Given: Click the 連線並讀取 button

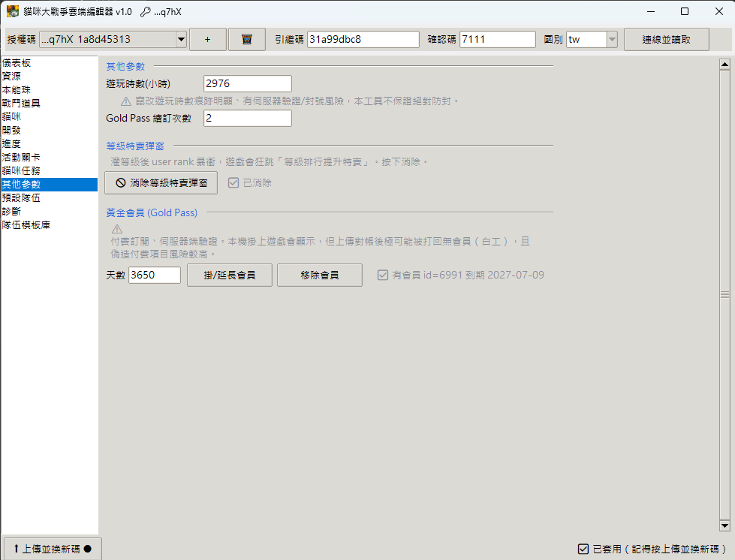Looking at the screenshot, I should coord(666,39).
